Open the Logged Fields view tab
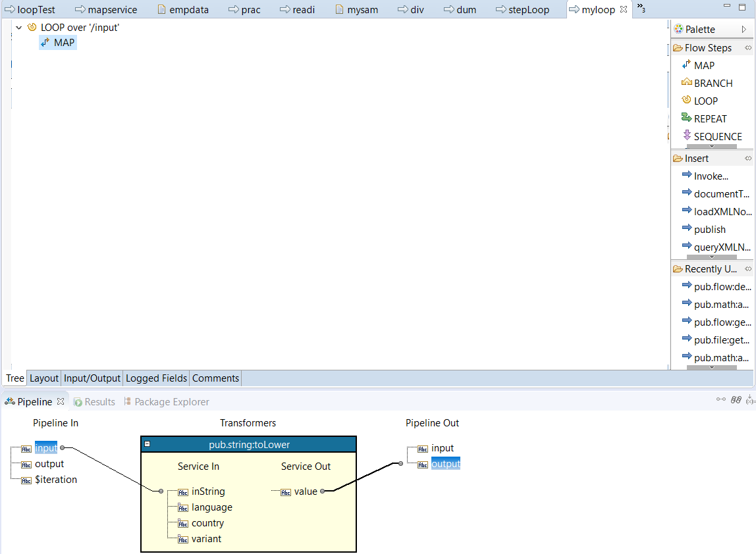 coord(156,378)
